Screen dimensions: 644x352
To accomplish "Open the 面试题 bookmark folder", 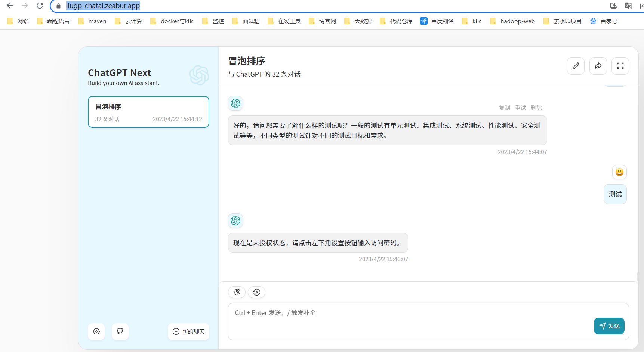I will (246, 21).
